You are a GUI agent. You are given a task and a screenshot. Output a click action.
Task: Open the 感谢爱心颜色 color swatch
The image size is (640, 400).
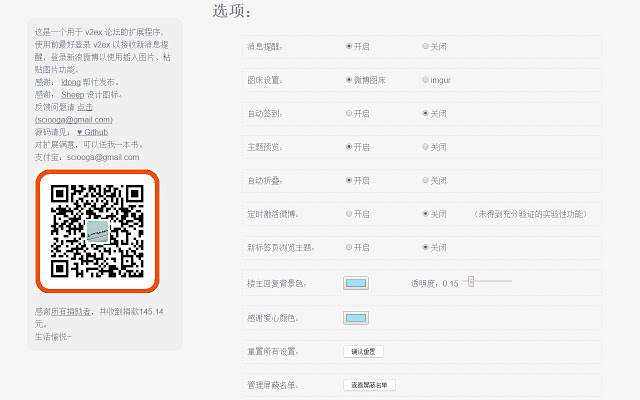(x=355, y=319)
